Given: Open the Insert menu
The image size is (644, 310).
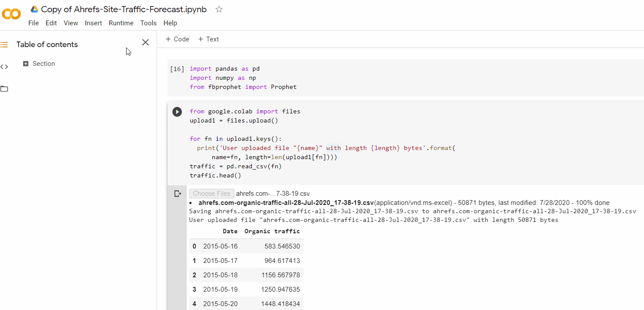Looking at the screenshot, I should point(93,23).
